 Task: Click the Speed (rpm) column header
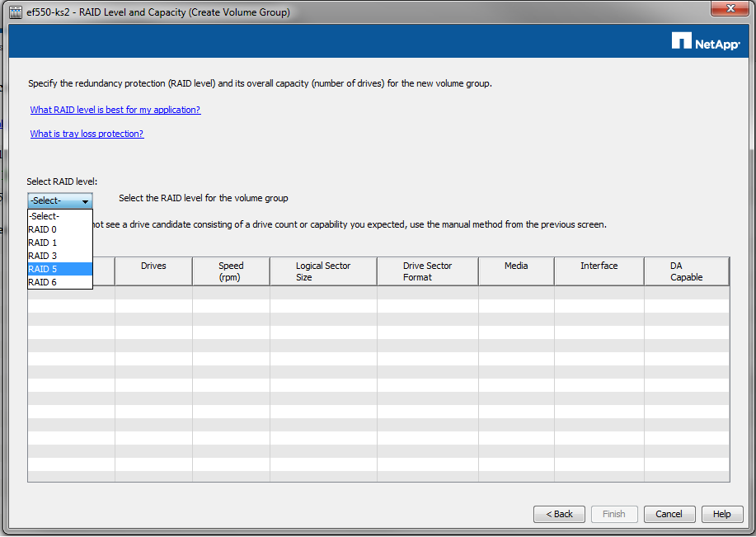tap(231, 271)
